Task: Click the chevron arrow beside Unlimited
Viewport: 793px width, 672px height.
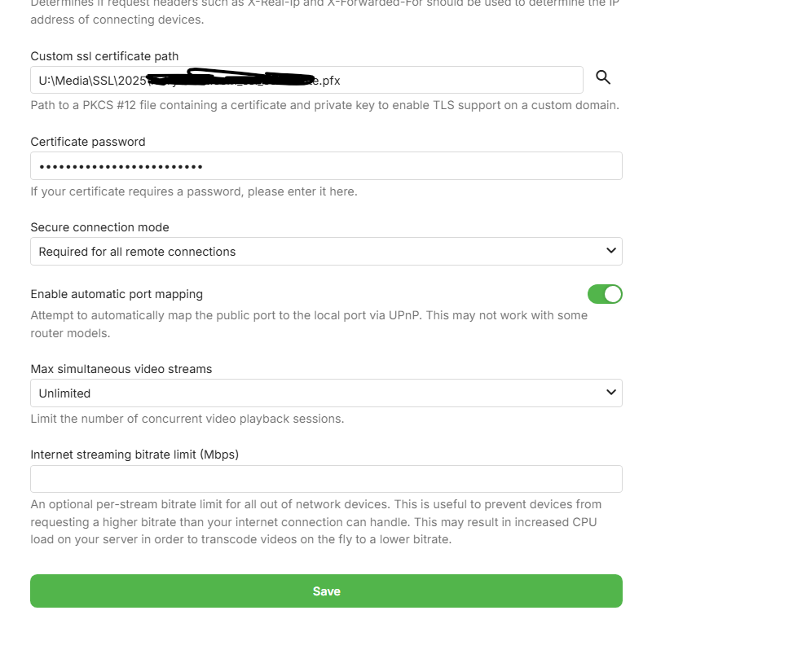Action: tap(611, 393)
